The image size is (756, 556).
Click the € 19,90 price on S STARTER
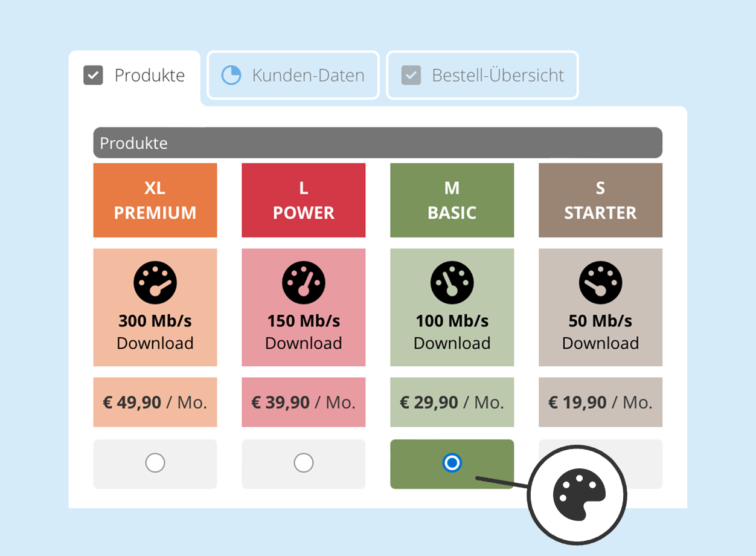pos(600,402)
